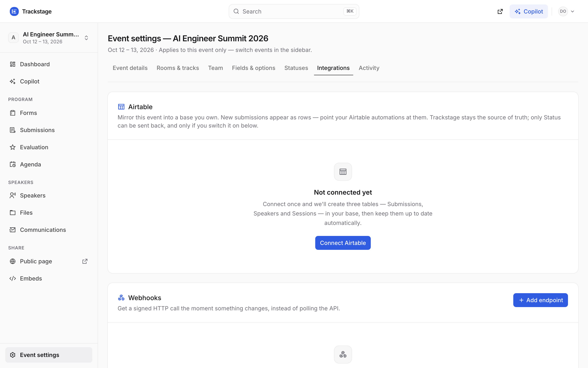
Task: Focus the Search input field
Action: click(294, 11)
